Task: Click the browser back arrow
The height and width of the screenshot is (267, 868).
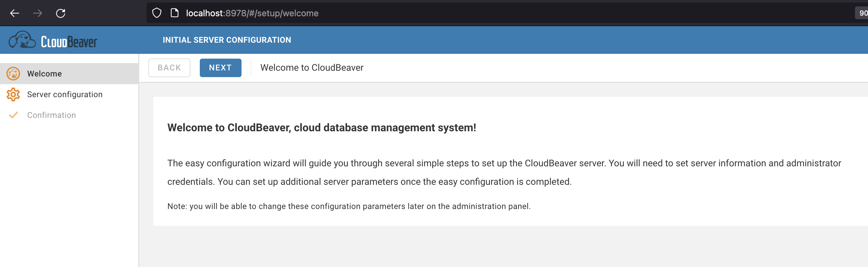Action: [14, 13]
